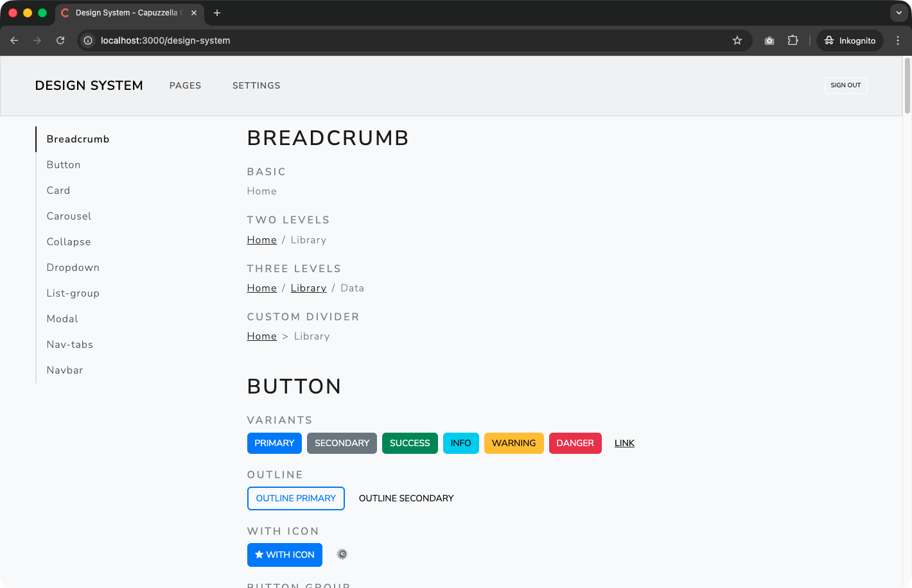Select the Design System browser tab
The height and width of the screenshot is (588, 912).
(128, 13)
